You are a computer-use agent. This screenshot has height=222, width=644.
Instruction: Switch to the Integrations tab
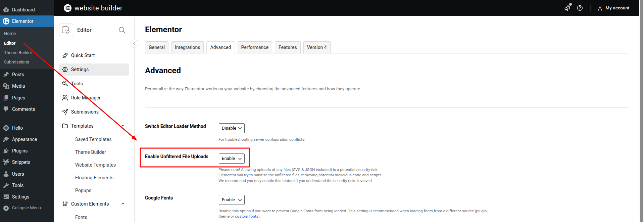[187, 47]
